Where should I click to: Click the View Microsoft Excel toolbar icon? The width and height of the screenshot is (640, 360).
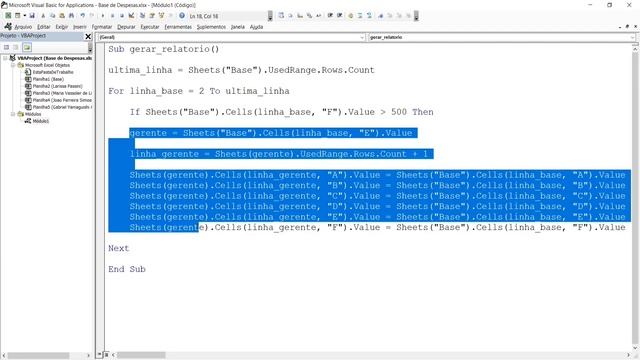[8, 16]
